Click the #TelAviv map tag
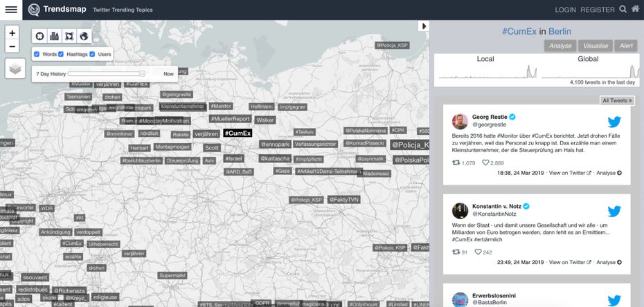This screenshot has height=307, width=644. click(x=304, y=132)
